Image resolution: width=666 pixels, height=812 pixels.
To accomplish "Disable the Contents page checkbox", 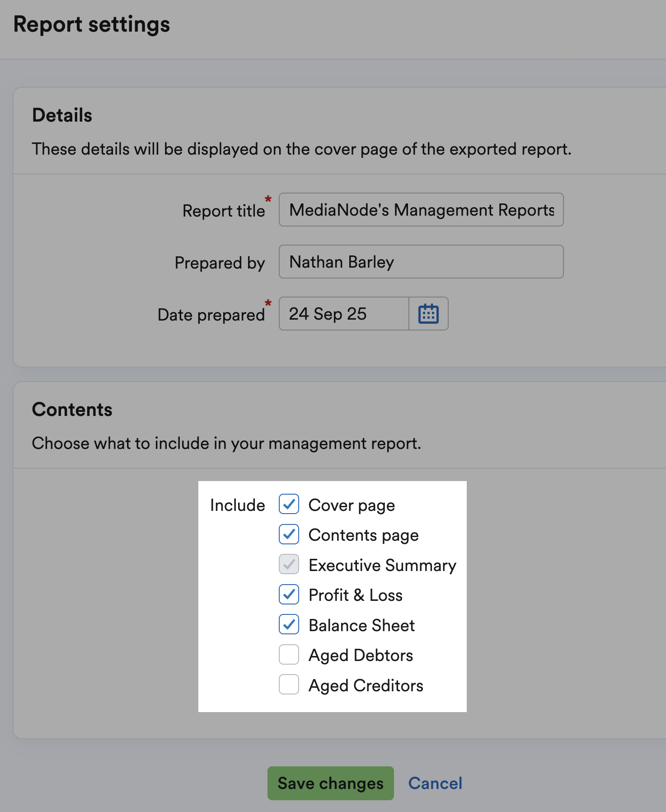I will pyautogui.click(x=289, y=534).
